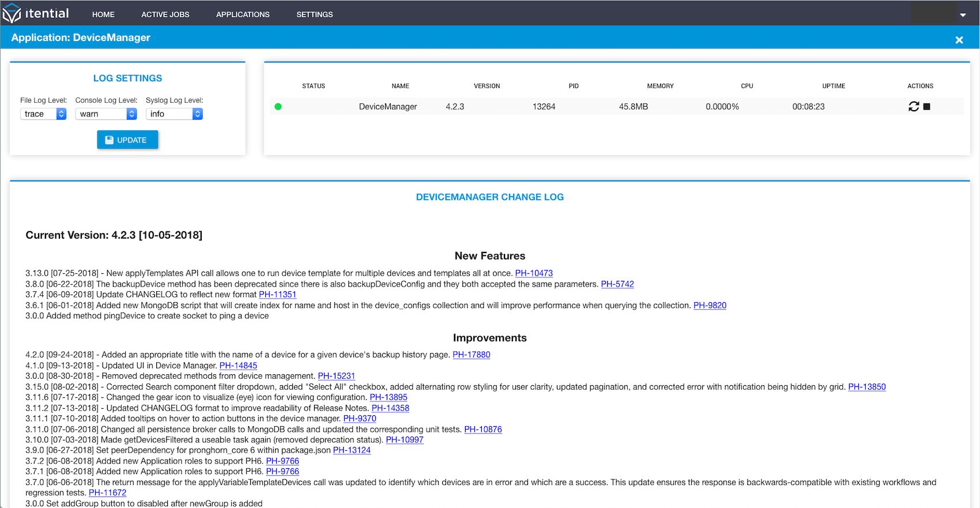Open the PH-14845 ticket link
980x508 pixels.
[x=238, y=366]
